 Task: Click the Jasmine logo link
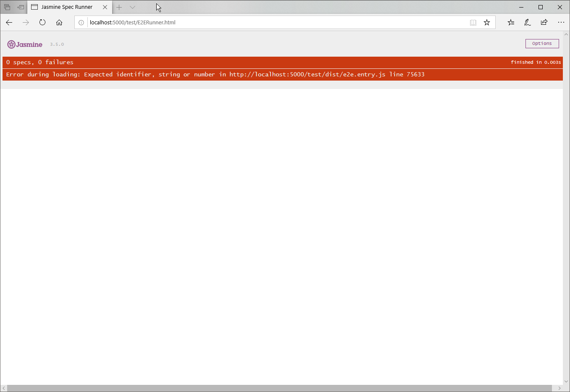25,44
